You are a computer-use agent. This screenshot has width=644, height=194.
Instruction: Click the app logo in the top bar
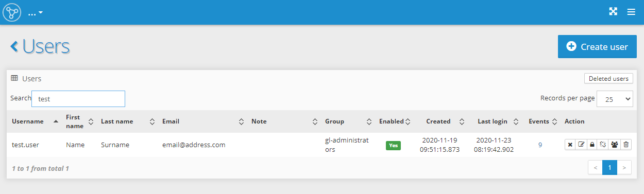(x=12, y=12)
